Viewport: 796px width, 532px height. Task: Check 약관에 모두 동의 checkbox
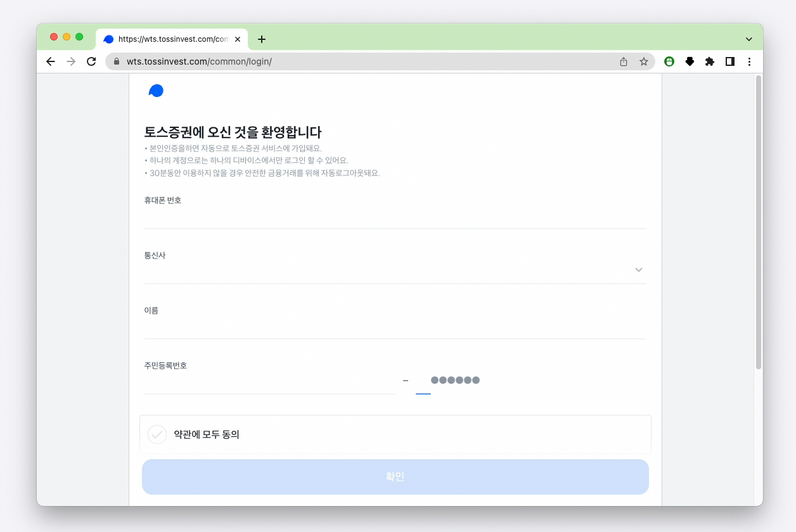[157, 434]
